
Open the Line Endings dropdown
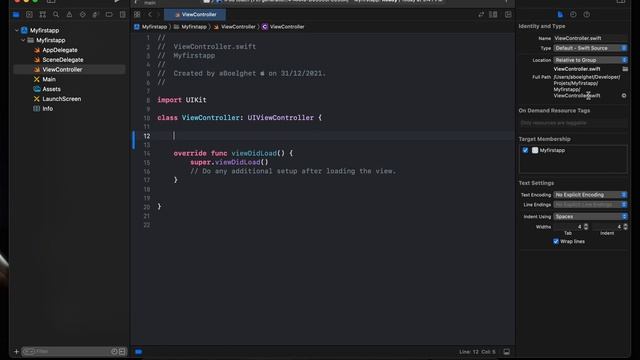pos(590,204)
